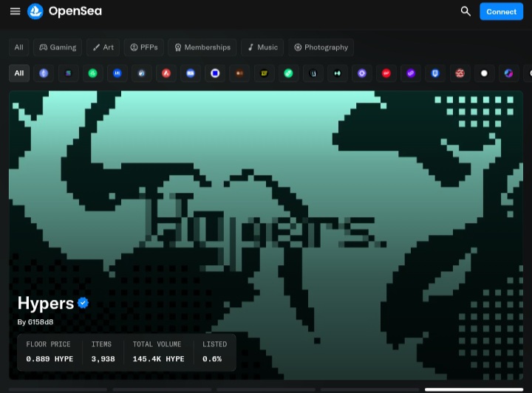The width and height of the screenshot is (532, 393).
Task: Go to the Music category
Action: pyautogui.click(x=262, y=47)
